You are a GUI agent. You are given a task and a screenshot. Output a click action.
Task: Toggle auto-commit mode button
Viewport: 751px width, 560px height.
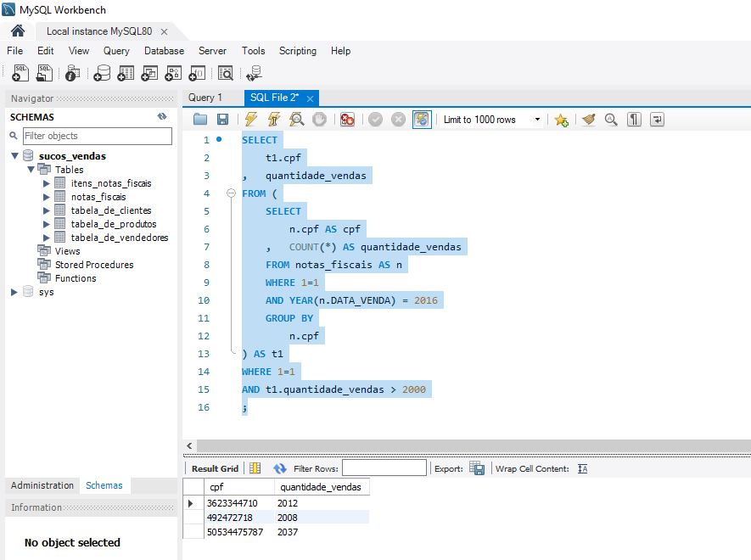[422, 120]
